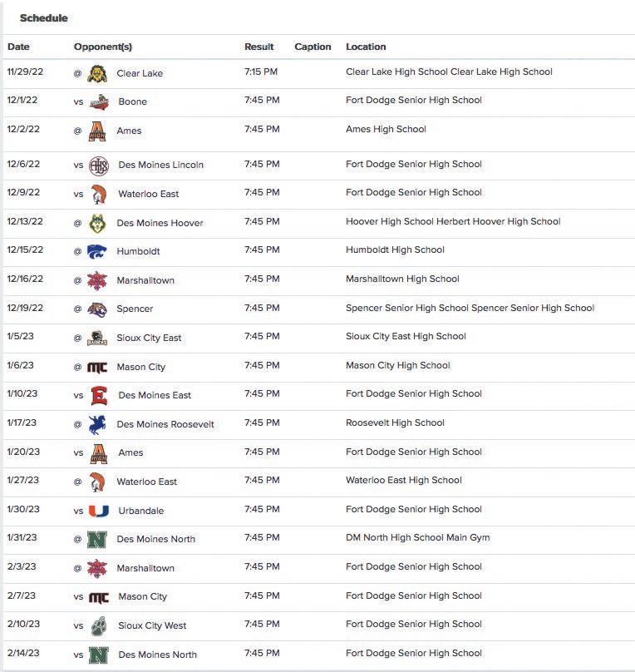Click the Sioux City West paw logo
The height and width of the screenshot is (672, 635).
point(99,625)
